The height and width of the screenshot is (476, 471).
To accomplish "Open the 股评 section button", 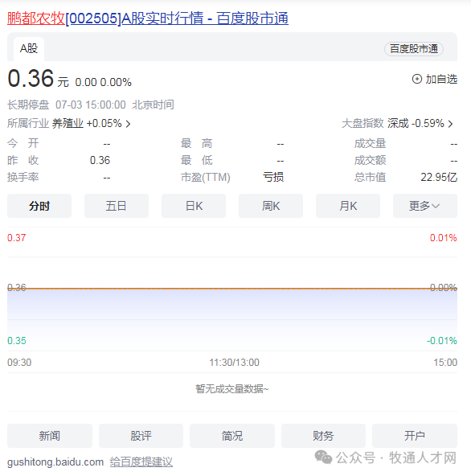I will click(x=141, y=436).
